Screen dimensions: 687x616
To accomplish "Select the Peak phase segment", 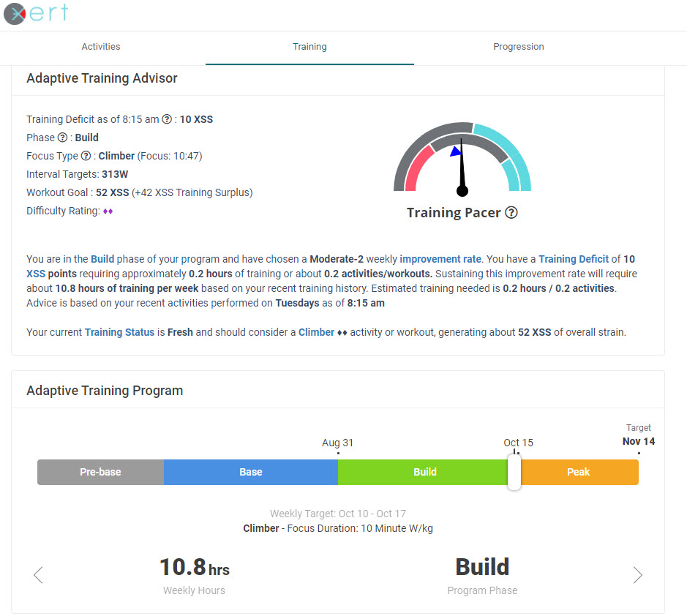I will [579, 472].
